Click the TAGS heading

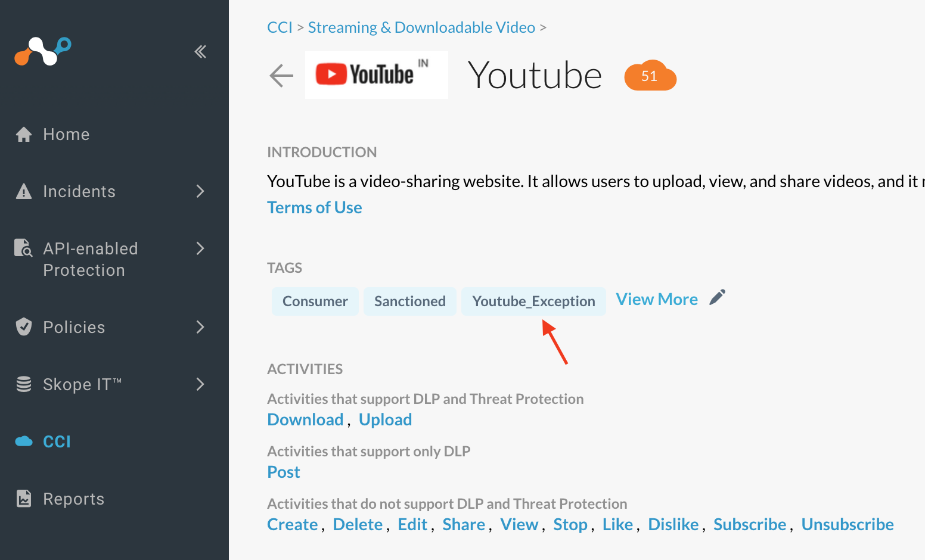coord(284,268)
